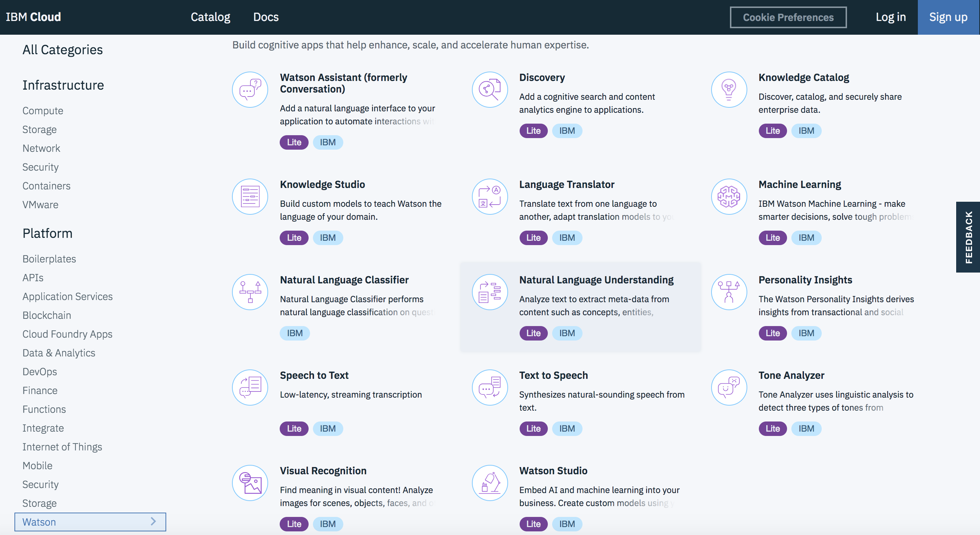Open the Catalog menu

(210, 17)
